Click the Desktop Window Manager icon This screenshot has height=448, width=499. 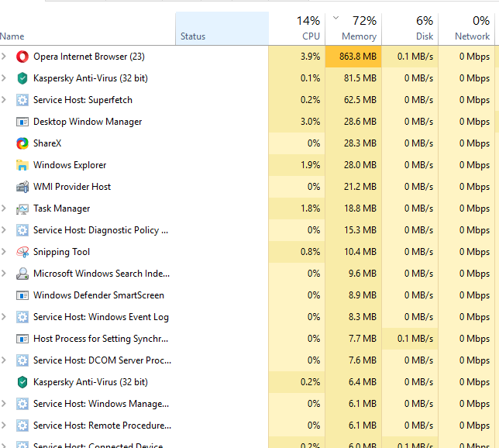pyautogui.click(x=22, y=122)
